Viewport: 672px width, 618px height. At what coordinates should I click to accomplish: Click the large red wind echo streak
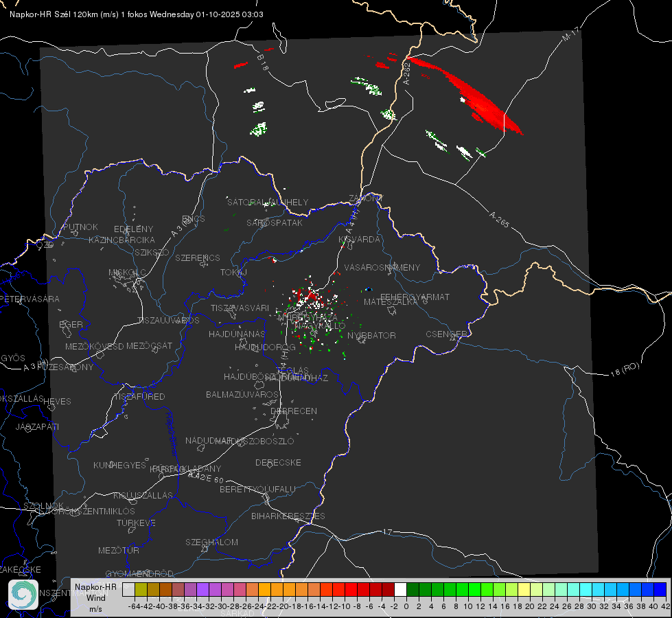coord(474,95)
